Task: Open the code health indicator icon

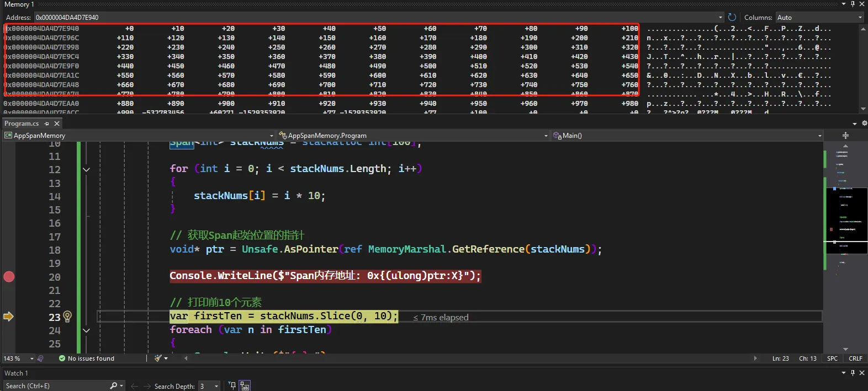Action: pos(40,358)
